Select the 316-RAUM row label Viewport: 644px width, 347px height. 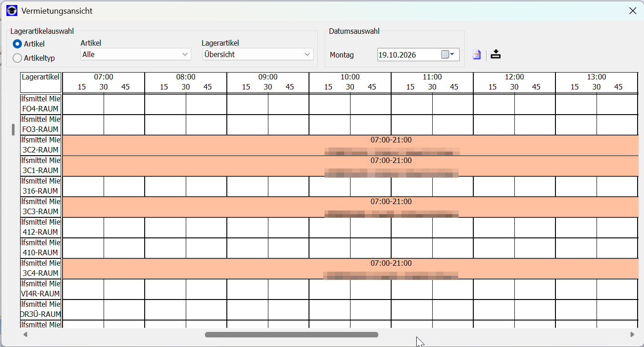(41, 186)
